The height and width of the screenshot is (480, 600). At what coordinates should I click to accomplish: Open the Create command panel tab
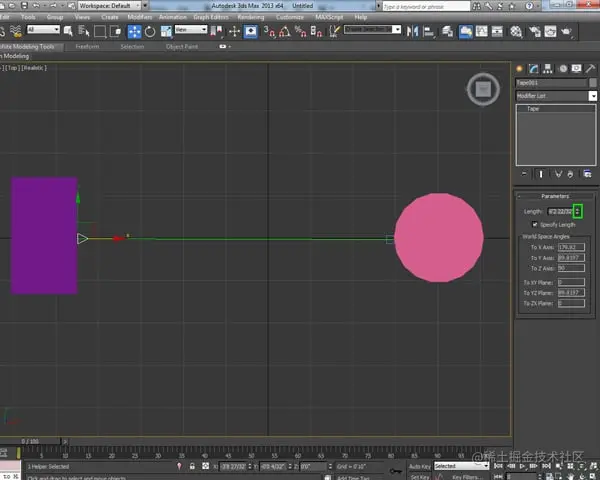coord(519,69)
